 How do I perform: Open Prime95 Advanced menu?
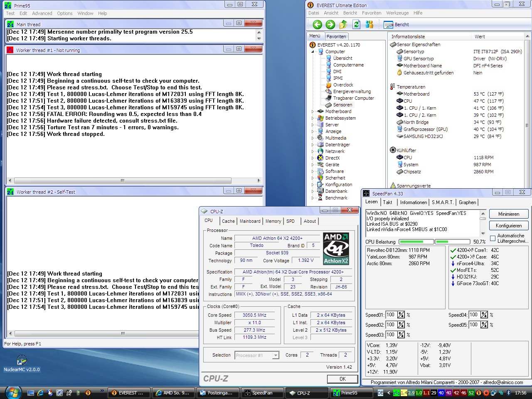(x=42, y=13)
